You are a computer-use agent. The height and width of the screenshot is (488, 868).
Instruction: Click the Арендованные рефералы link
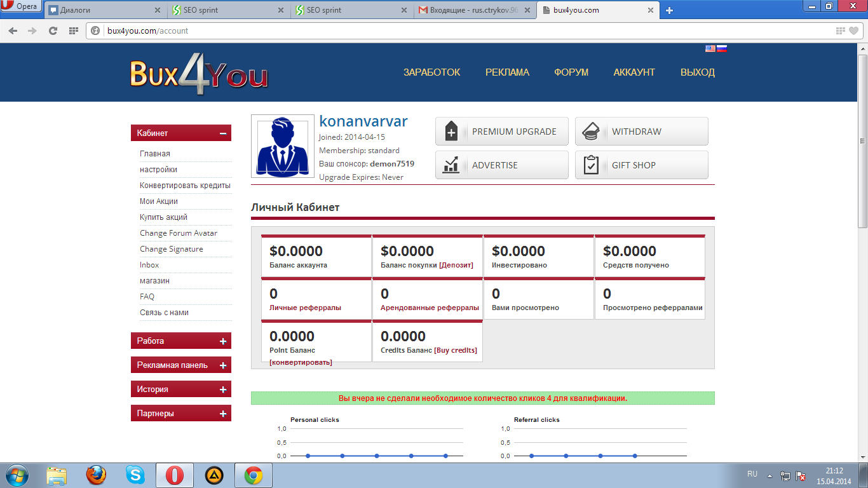tap(430, 308)
